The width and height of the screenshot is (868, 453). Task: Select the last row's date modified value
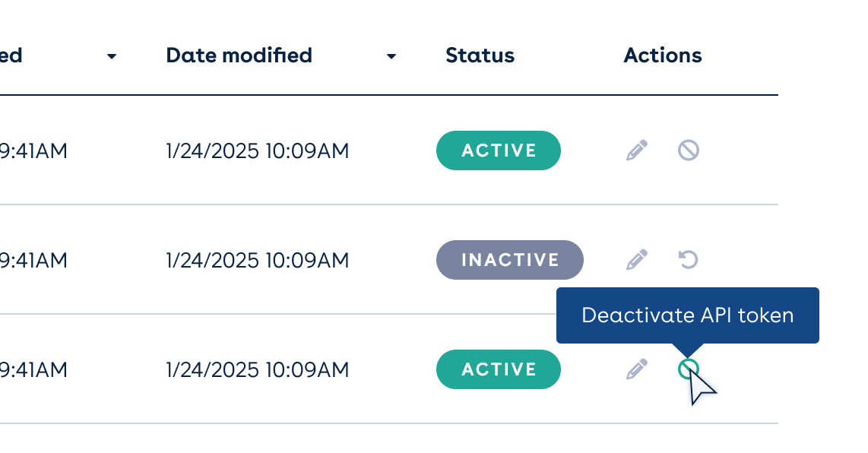[258, 369]
